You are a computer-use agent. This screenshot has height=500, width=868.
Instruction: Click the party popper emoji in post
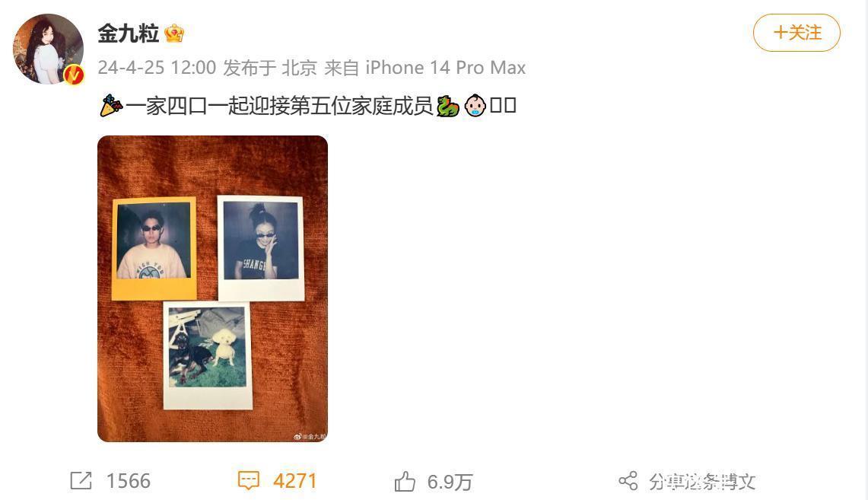[x=111, y=106]
